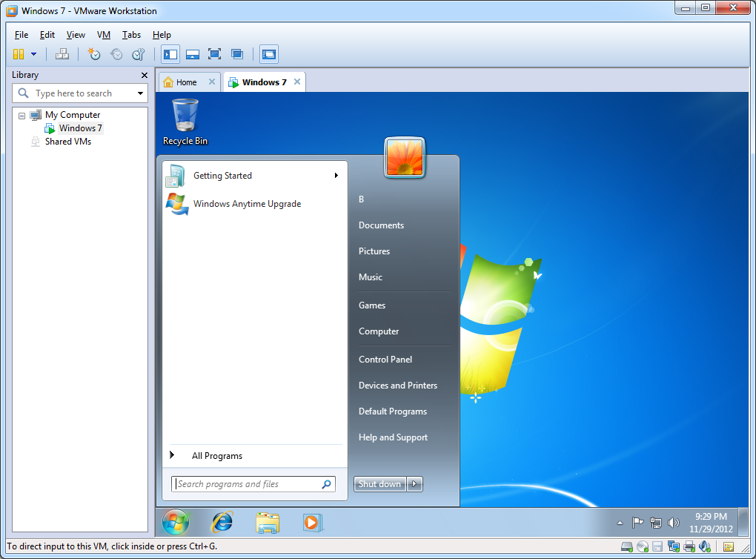Switch to Unity mode via toolbar icon
Image resolution: width=756 pixels, height=559 pixels.
[x=237, y=54]
